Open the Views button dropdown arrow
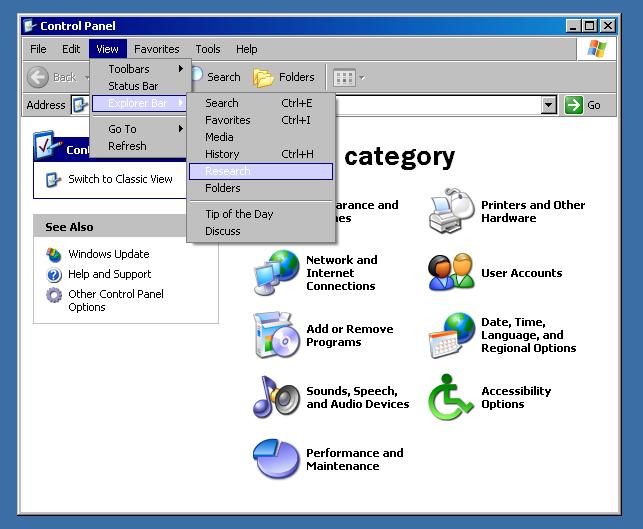Screen dimensions: 643x529 (362, 78)
